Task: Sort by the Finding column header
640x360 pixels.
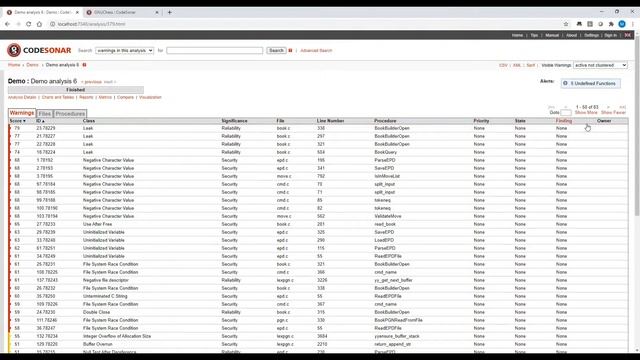Action: click(x=564, y=121)
